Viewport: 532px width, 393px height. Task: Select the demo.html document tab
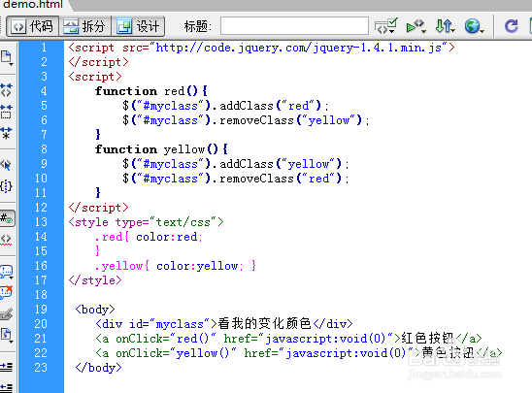33,5
